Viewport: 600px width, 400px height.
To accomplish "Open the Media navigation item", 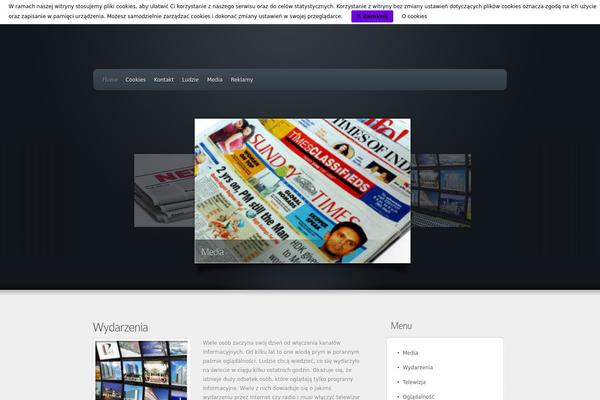I will point(215,80).
